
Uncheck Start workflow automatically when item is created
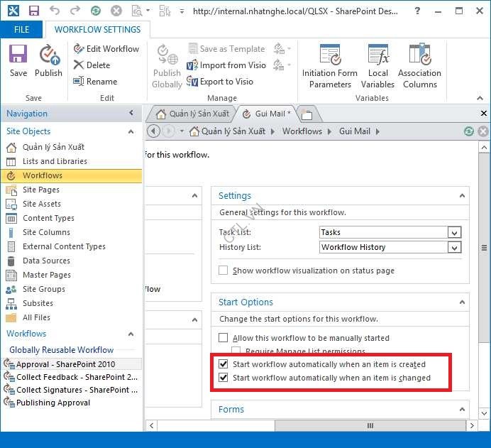pos(224,364)
